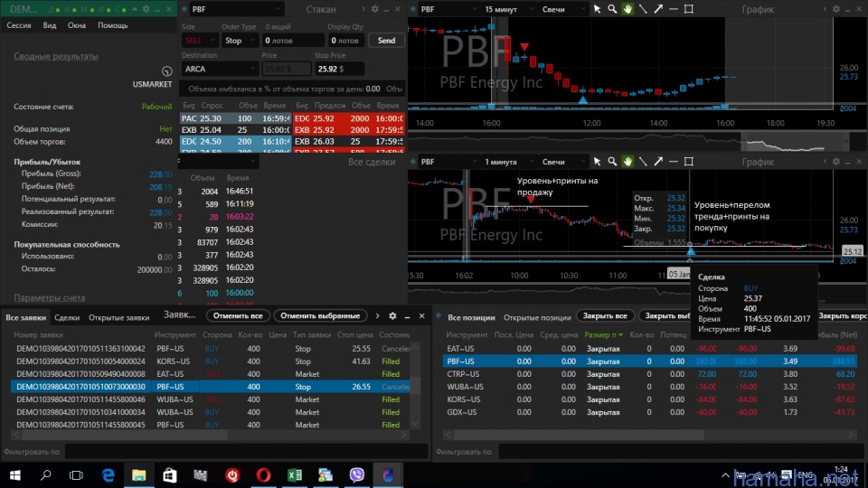Viewport: 868px width, 488px height.
Task: Open settings gear of the 15-minute График panel
Action: tap(835, 9)
